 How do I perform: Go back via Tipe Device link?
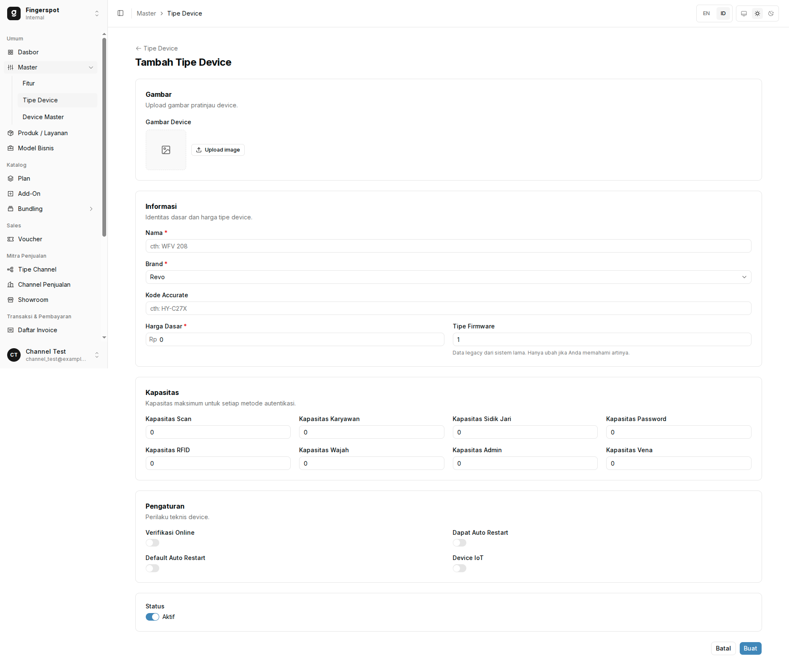click(157, 48)
